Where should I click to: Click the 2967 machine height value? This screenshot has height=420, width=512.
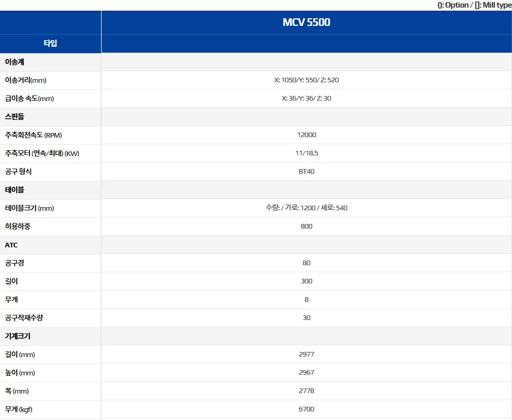pos(306,372)
